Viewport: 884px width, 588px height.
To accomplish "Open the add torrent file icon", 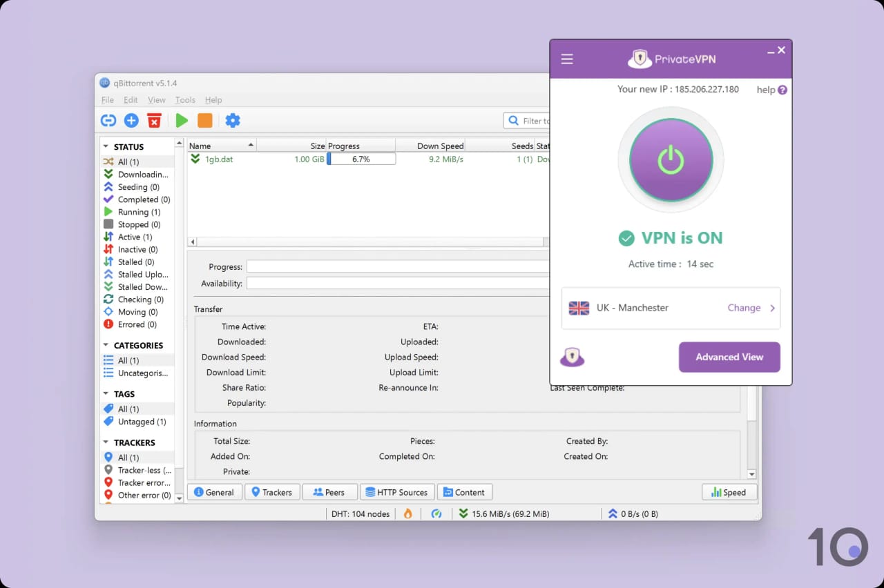I will tap(131, 120).
